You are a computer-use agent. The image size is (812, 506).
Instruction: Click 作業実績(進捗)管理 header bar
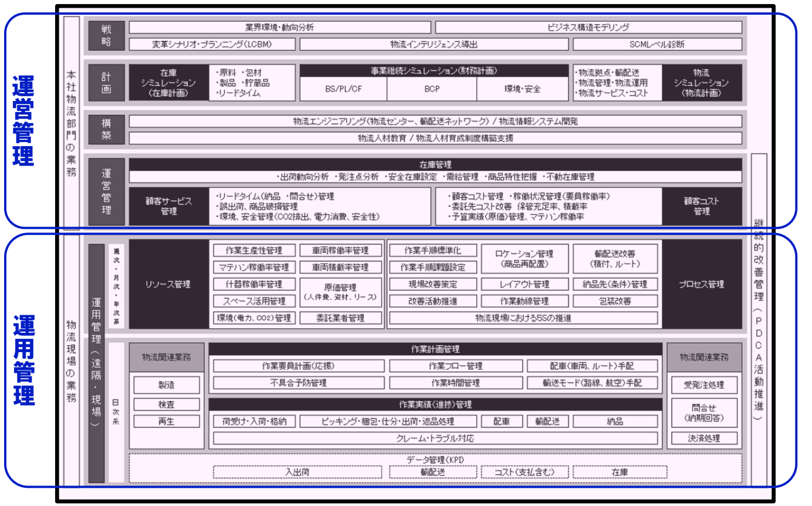435,404
